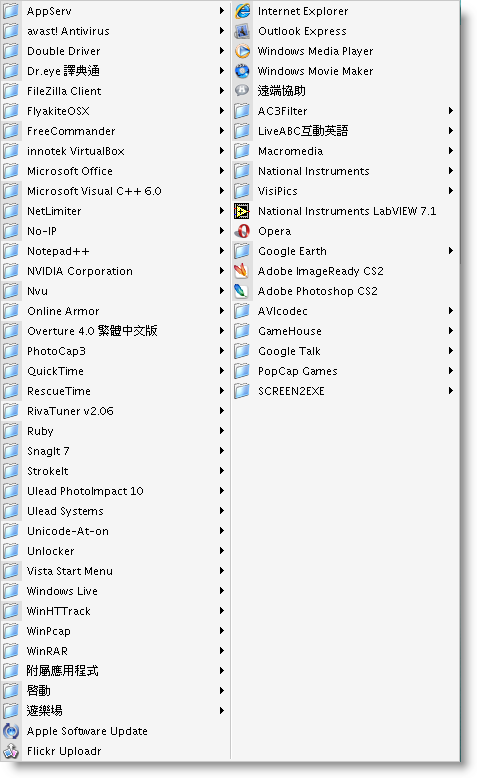The image size is (477, 778).
Task: Expand the Windows Live submenu arrow
Action: point(222,591)
